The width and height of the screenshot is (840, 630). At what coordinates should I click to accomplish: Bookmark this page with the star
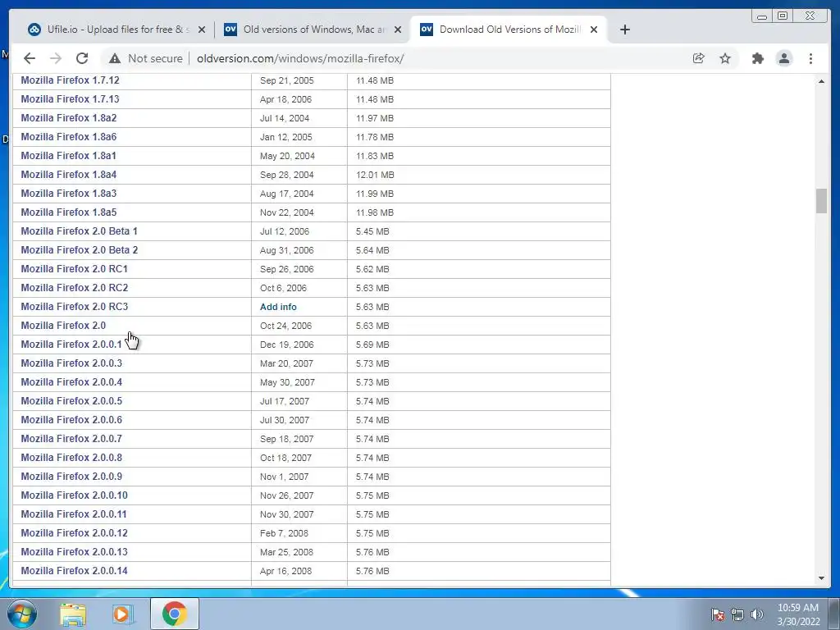tap(725, 58)
